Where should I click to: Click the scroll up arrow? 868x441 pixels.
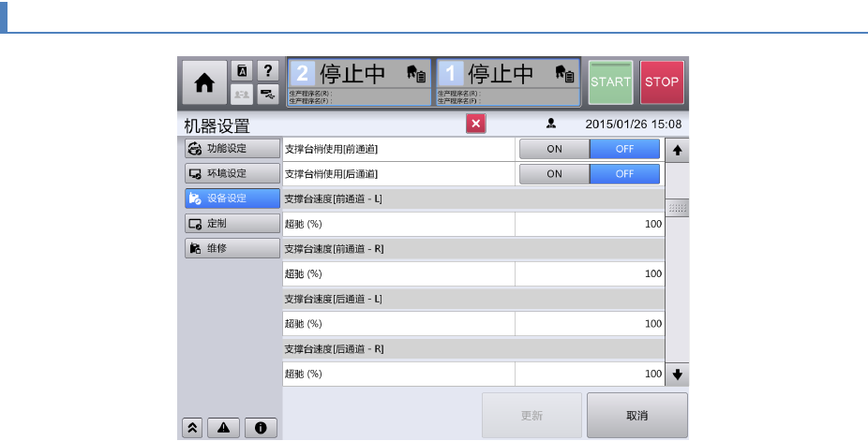(677, 151)
